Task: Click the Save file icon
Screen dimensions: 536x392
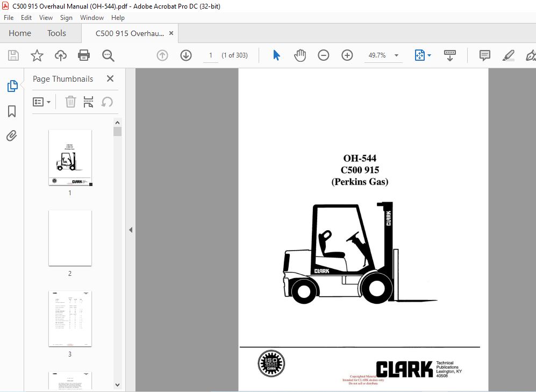Action: click(13, 55)
